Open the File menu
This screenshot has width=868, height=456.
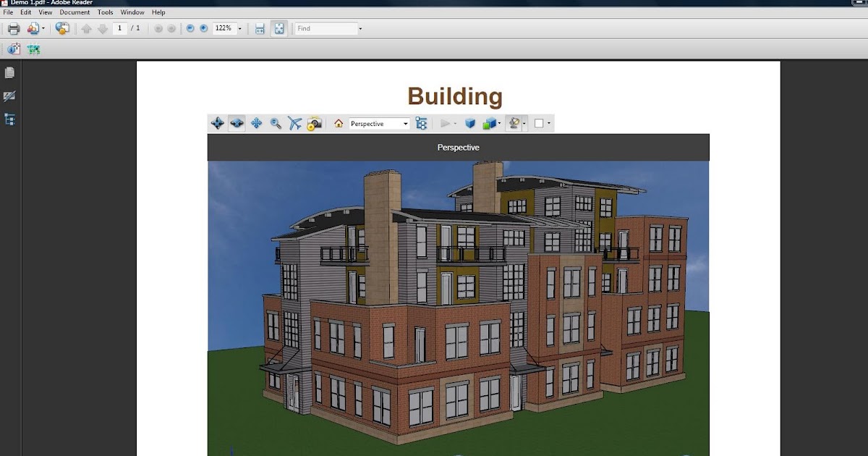coord(9,12)
